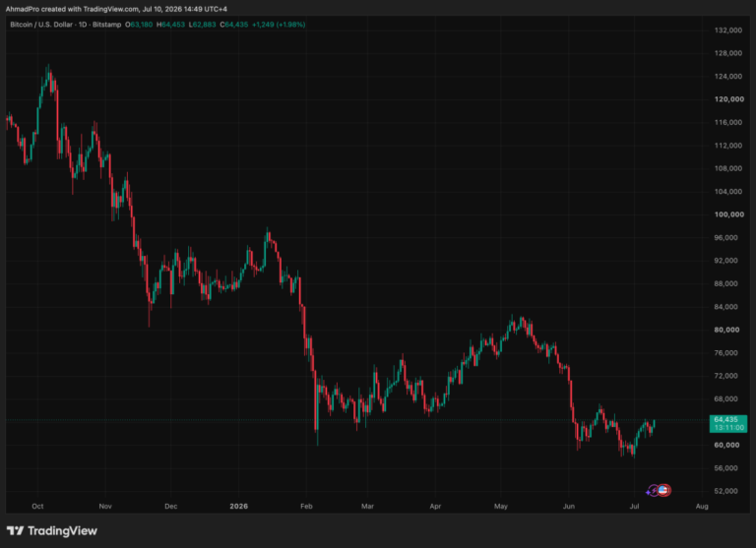Screen dimensions: 756x548
Task: Click the 120,000 price axis label
Action: pos(728,99)
